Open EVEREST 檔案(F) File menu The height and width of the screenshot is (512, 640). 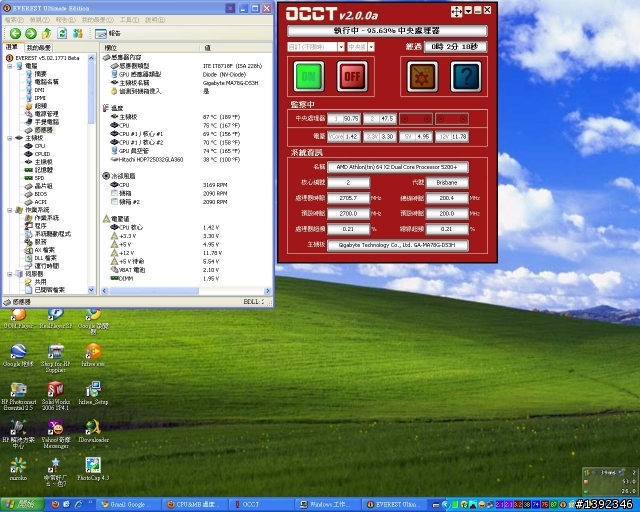14,20
